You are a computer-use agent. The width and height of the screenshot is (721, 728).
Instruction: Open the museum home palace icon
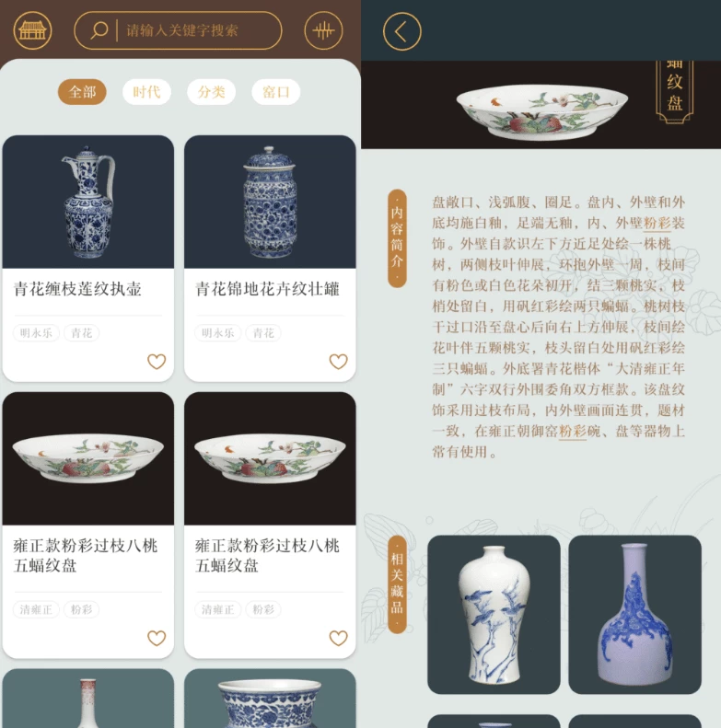coord(32,30)
